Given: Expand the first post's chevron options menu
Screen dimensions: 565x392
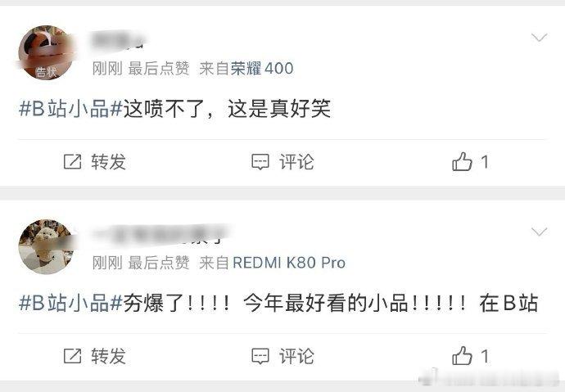Looking at the screenshot, I should pyautogui.click(x=539, y=37).
